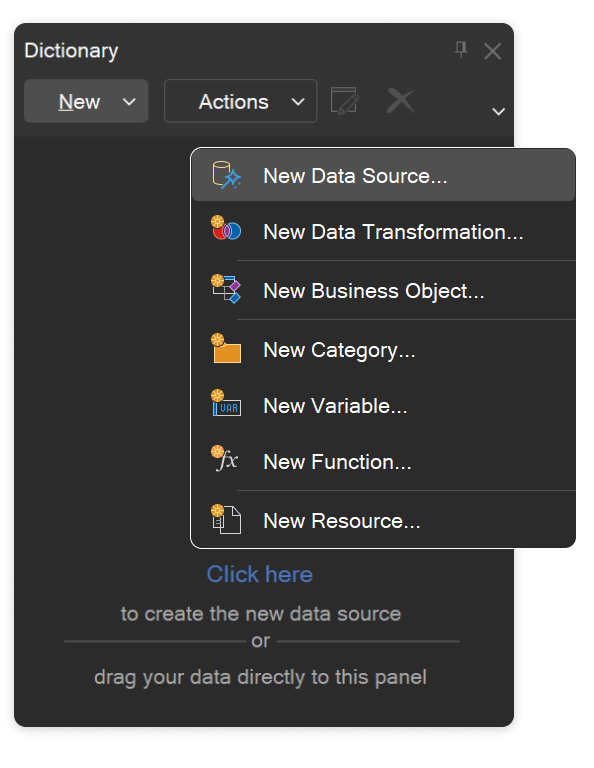Select New Resource... menu item
This screenshot has width=594, height=768.
[x=383, y=520]
